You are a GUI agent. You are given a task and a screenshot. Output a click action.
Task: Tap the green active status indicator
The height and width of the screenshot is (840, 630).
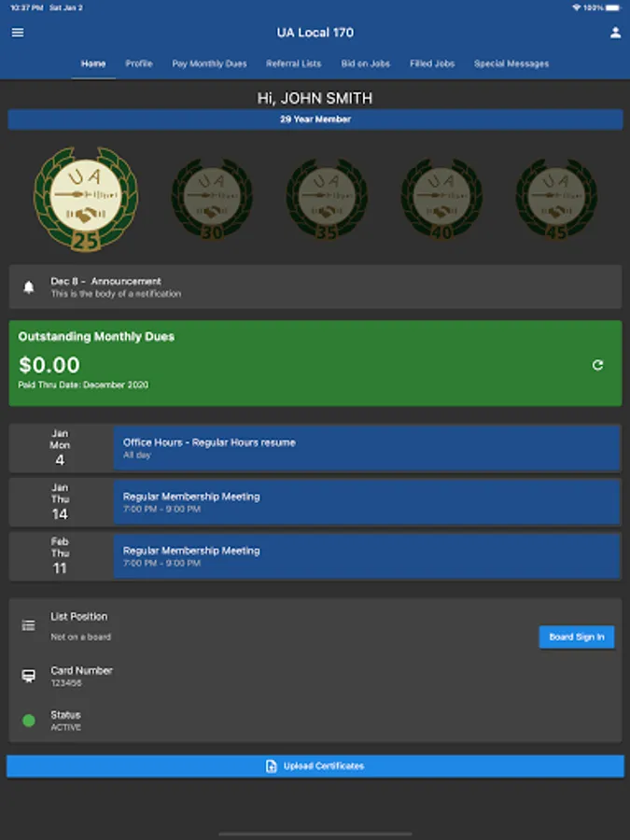tap(29, 721)
